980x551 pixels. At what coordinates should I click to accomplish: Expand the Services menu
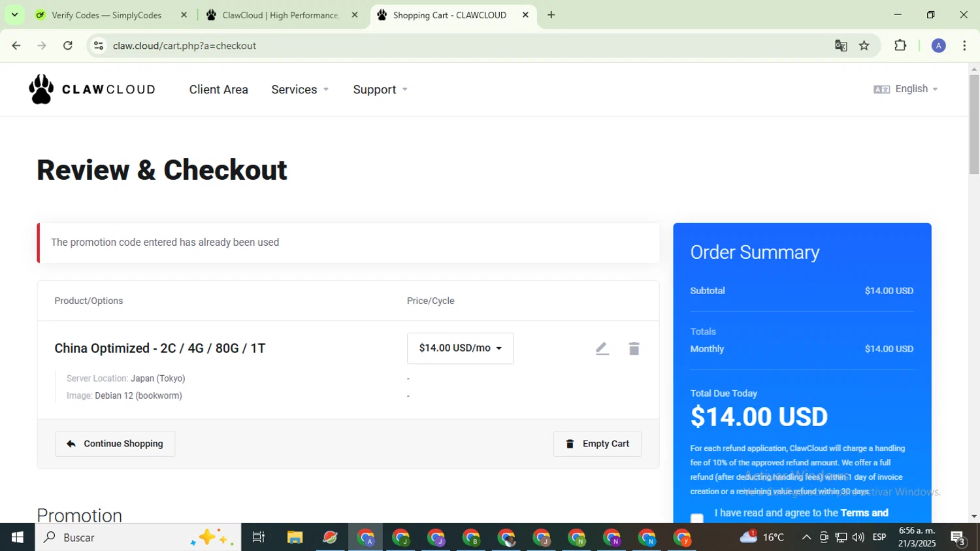pos(300,90)
